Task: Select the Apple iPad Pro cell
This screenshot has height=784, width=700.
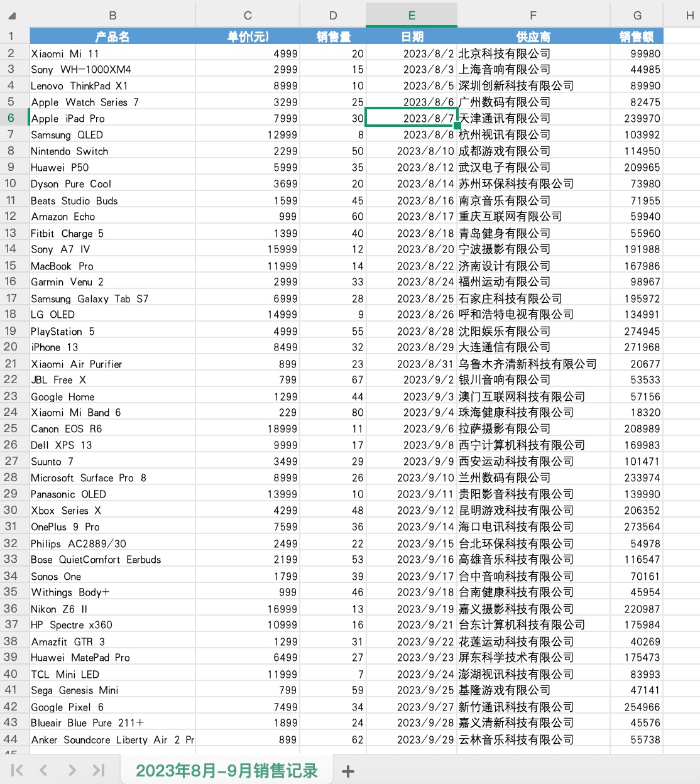Action: tap(112, 118)
